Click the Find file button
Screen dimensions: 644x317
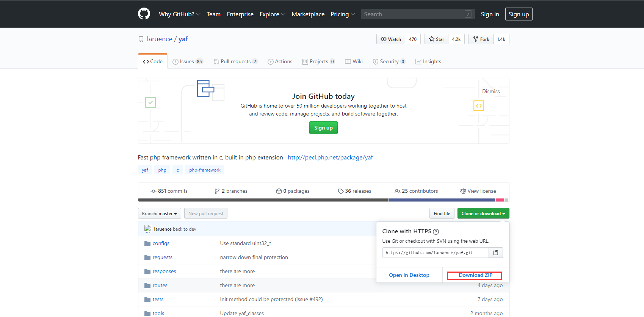coord(442,214)
